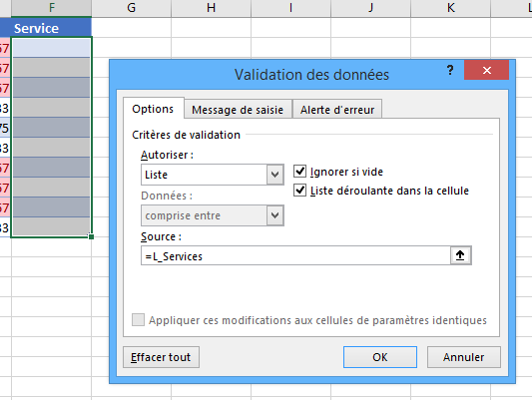Collapse dialog using the Source range selector icon
The height and width of the screenshot is (400, 532).
(x=460, y=255)
